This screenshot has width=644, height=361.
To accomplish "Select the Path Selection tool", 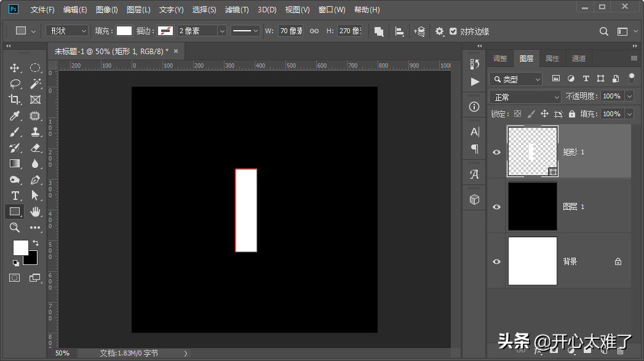I will [35, 196].
